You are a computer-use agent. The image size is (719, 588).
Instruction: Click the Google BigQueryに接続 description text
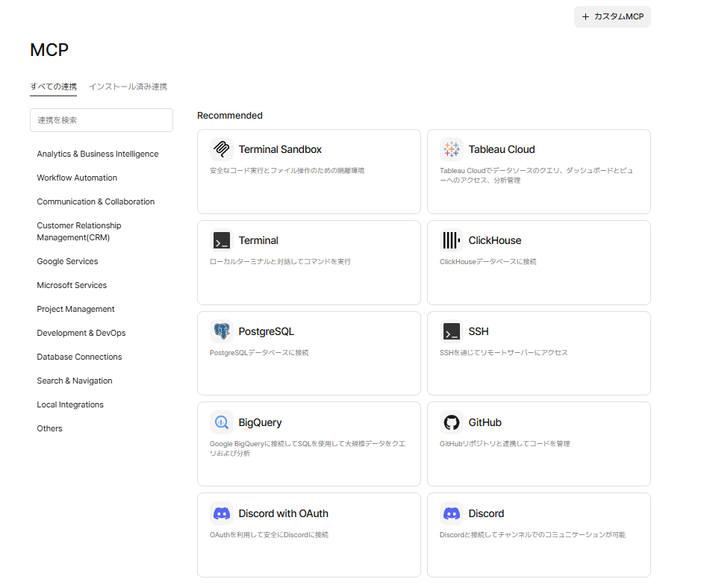point(307,448)
